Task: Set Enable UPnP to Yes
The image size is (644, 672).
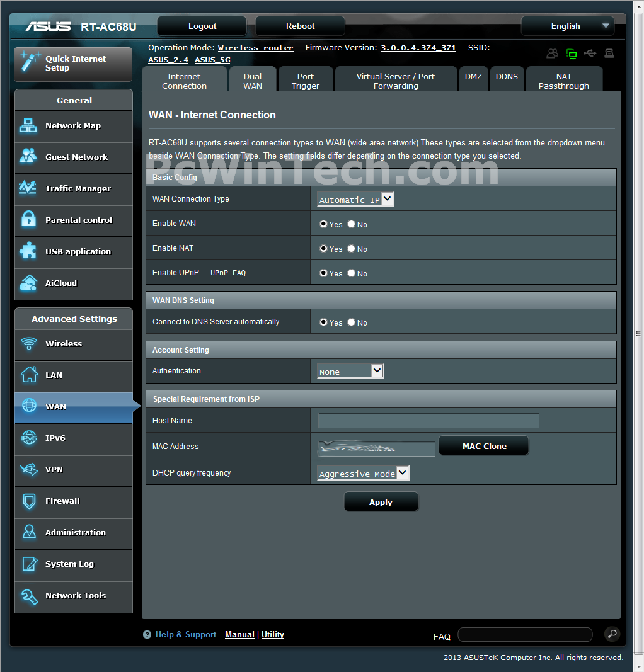Action: 324,273
